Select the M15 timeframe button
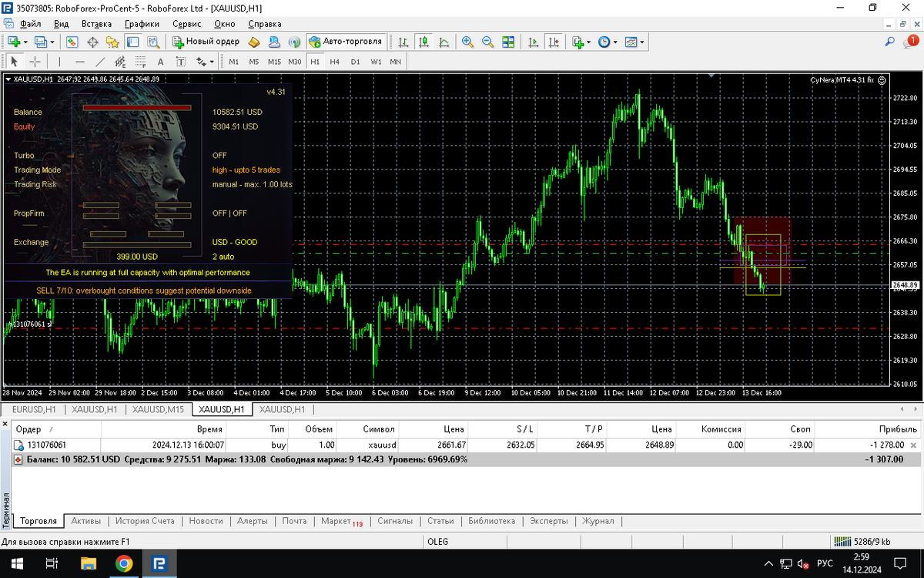Viewport: 924px width, 578px height. tap(274, 62)
